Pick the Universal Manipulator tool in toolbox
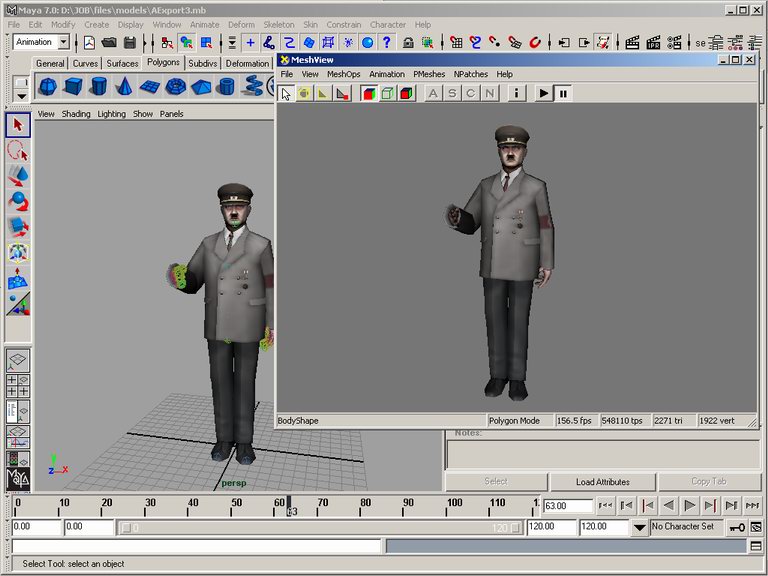The width and height of the screenshot is (768, 576). [x=18, y=253]
